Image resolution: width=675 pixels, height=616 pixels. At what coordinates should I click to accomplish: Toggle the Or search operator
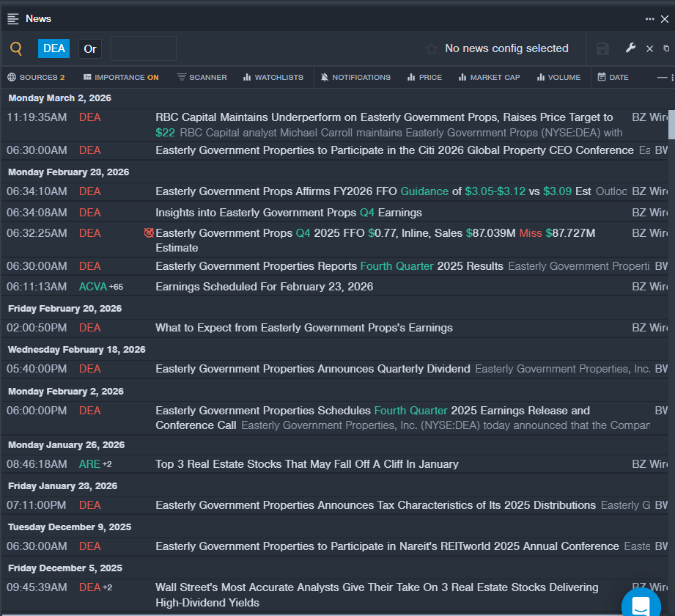90,49
